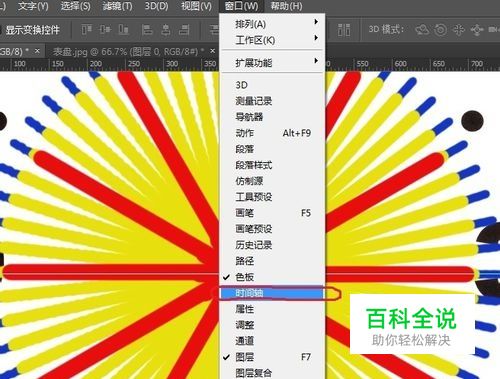The width and height of the screenshot is (500, 379).
Task: Click the auto-align layers icon
Action: pos(344,30)
